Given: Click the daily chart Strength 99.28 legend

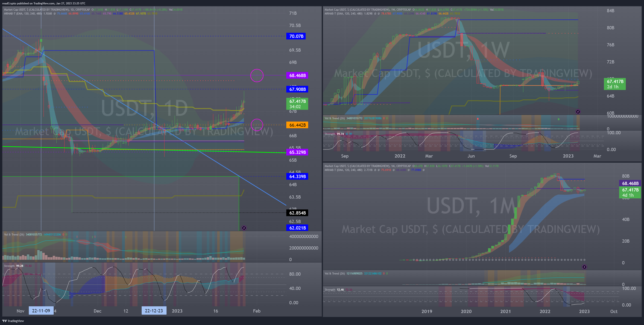Looking at the screenshot, I should click(18, 266).
